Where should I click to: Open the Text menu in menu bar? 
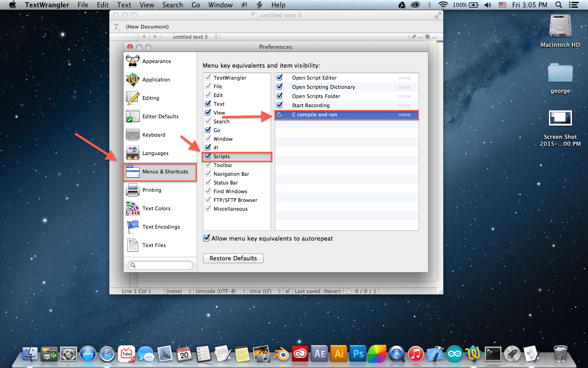124,5
